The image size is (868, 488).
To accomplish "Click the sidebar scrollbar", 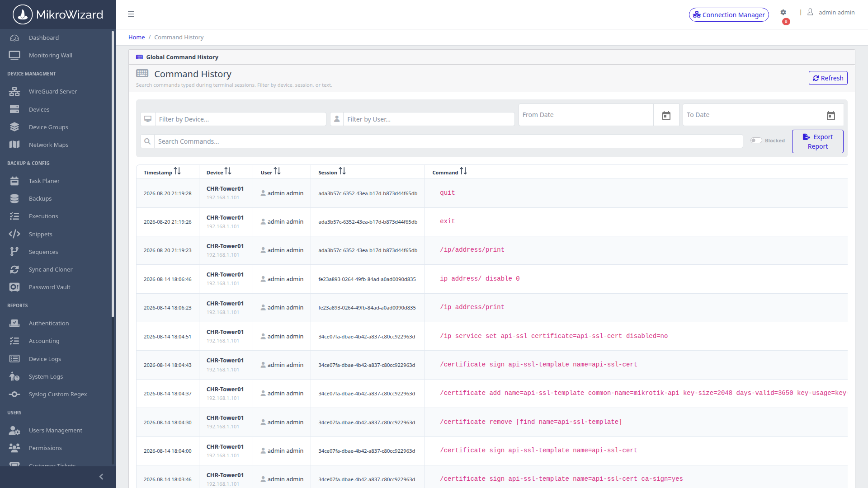I will click(113, 174).
